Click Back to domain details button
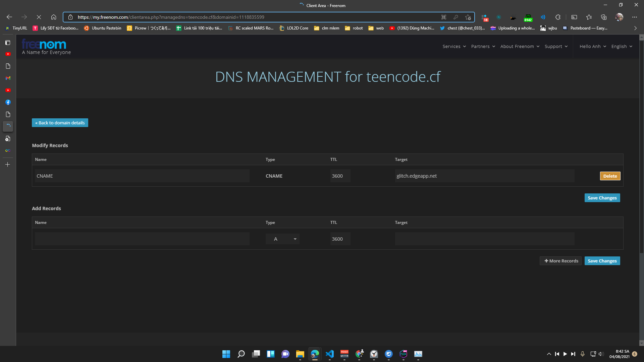 [60, 123]
